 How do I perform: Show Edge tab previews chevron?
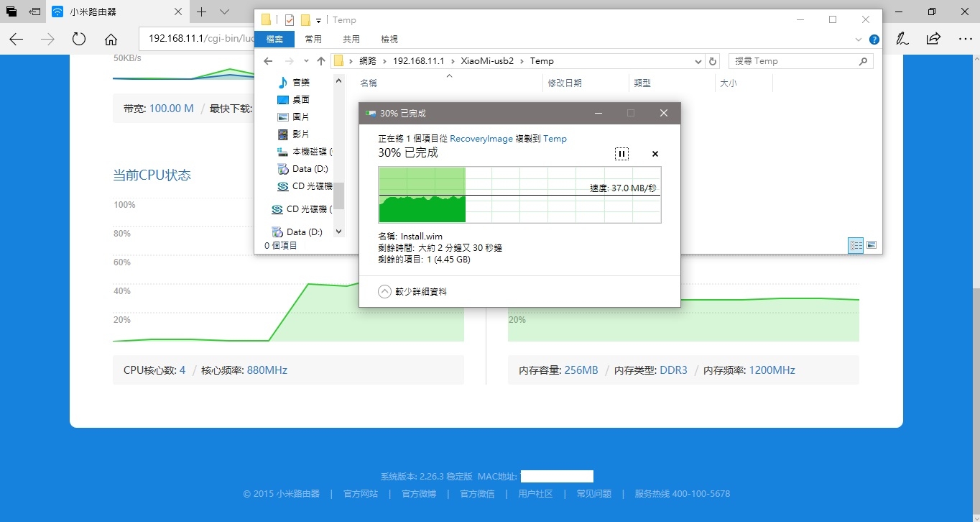pos(224,12)
